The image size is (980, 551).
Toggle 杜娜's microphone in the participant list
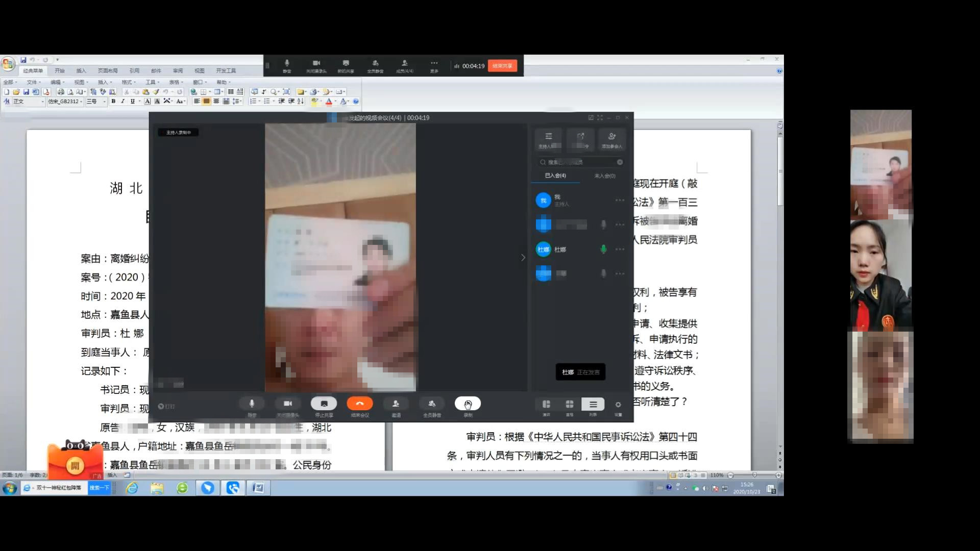(603, 249)
